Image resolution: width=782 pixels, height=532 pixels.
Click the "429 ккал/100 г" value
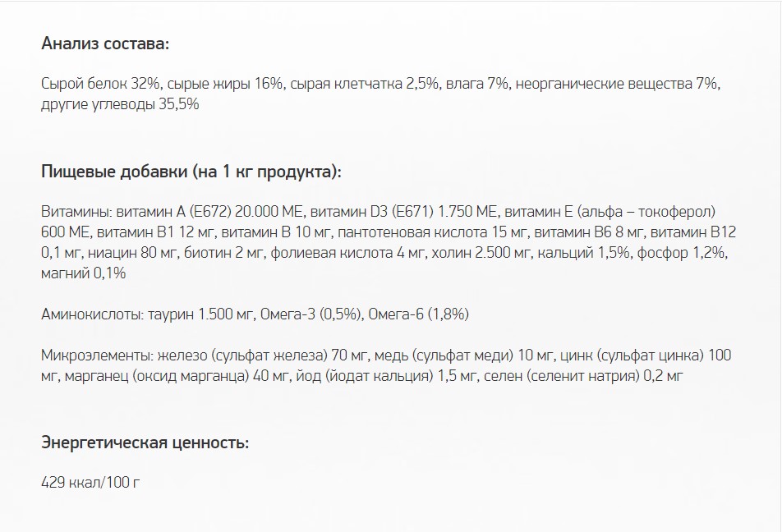click(90, 482)
